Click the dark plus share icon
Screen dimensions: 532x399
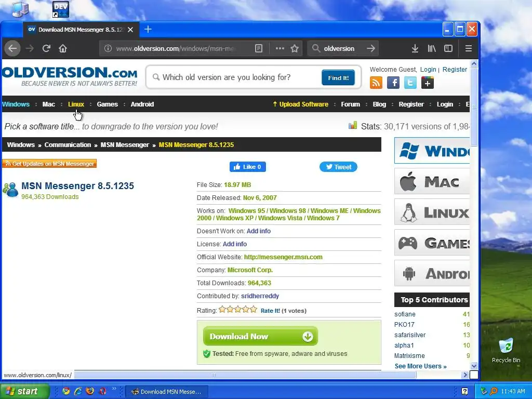[x=428, y=83]
